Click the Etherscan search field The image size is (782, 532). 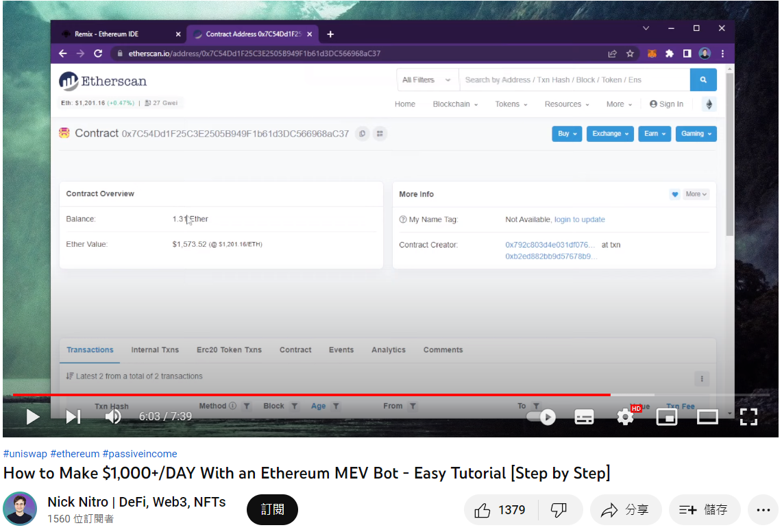[x=574, y=80]
